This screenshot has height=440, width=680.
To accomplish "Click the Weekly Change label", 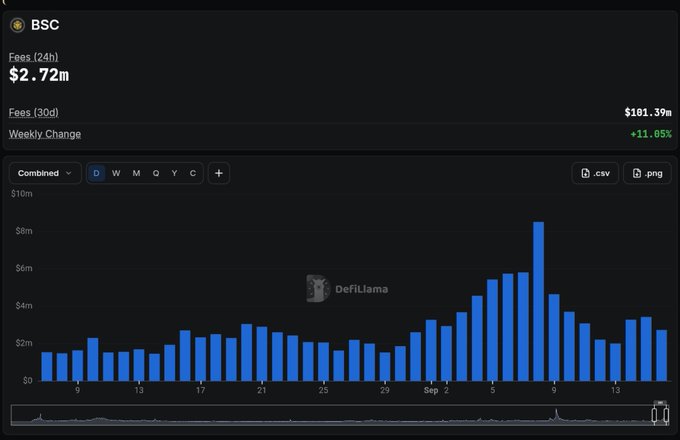I will [45, 134].
